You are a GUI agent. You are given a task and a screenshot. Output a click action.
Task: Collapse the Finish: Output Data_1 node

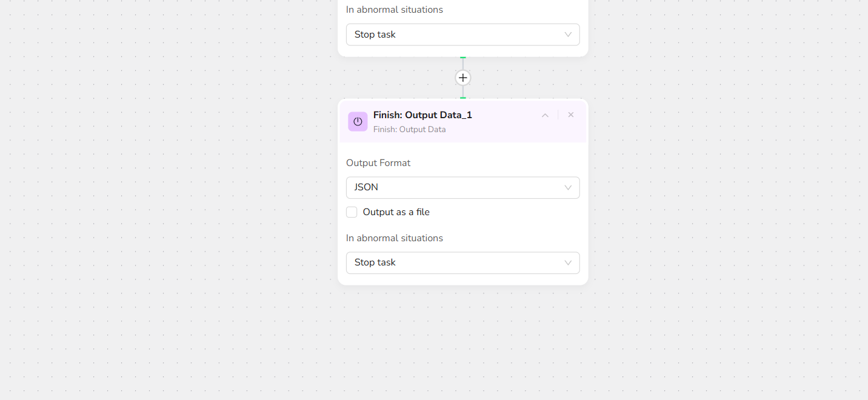(545, 115)
